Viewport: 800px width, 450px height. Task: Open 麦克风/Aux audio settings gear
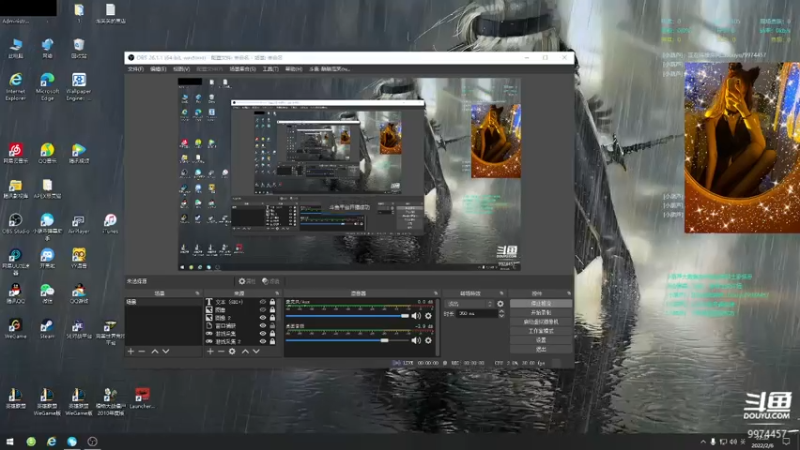429,316
